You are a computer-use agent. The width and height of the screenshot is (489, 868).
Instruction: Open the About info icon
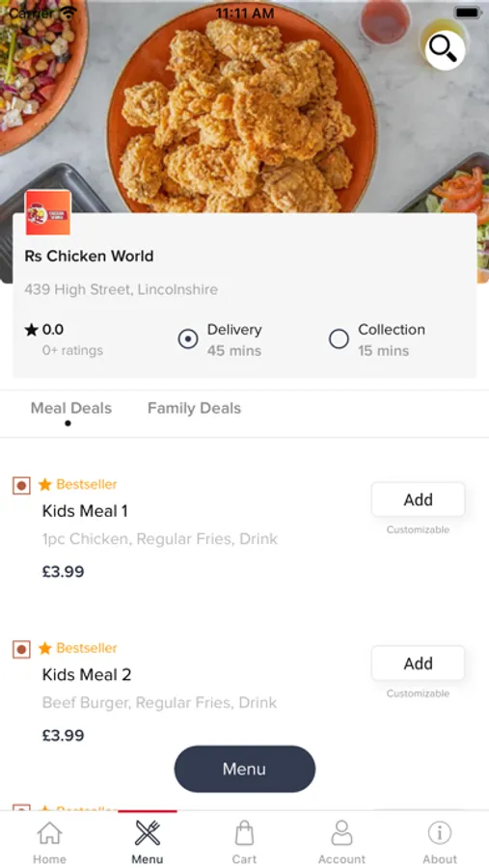pos(440,832)
